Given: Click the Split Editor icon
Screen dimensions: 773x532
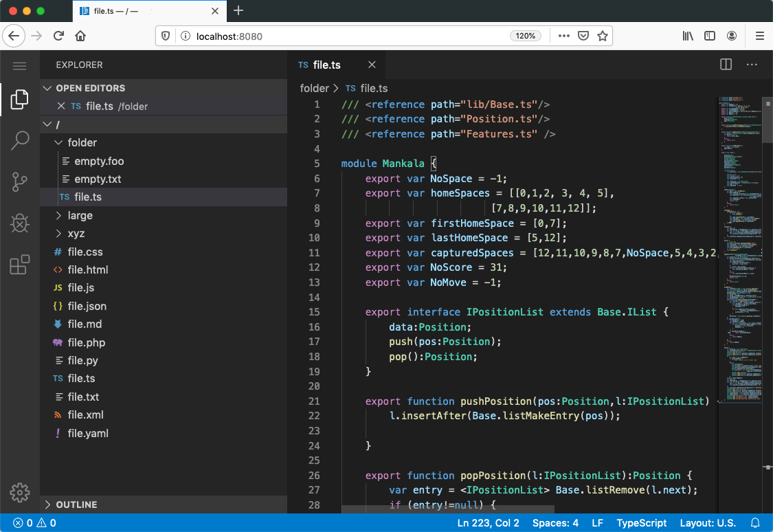Looking at the screenshot, I should [726, 64].
